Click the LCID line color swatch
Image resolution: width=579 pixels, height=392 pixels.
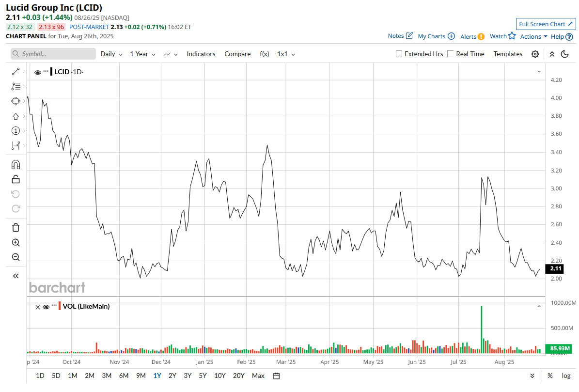tap(51, 72)
